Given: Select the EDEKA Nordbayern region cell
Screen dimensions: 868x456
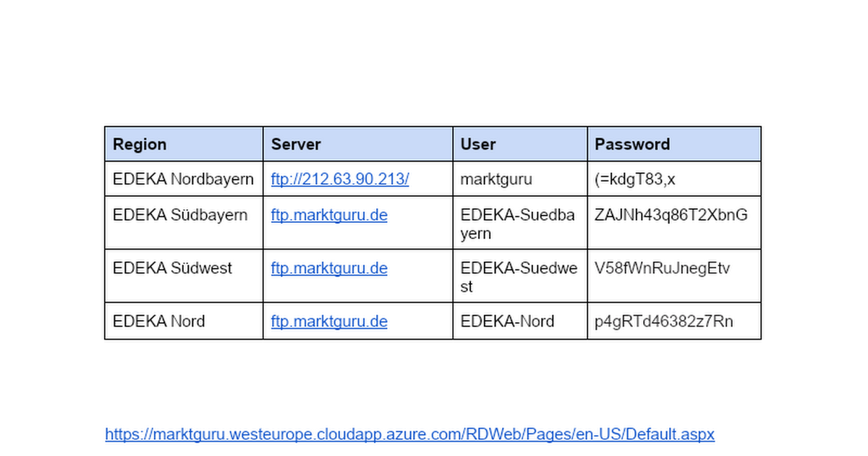Looking at the screenshot, I should click(x=184, y=180).
